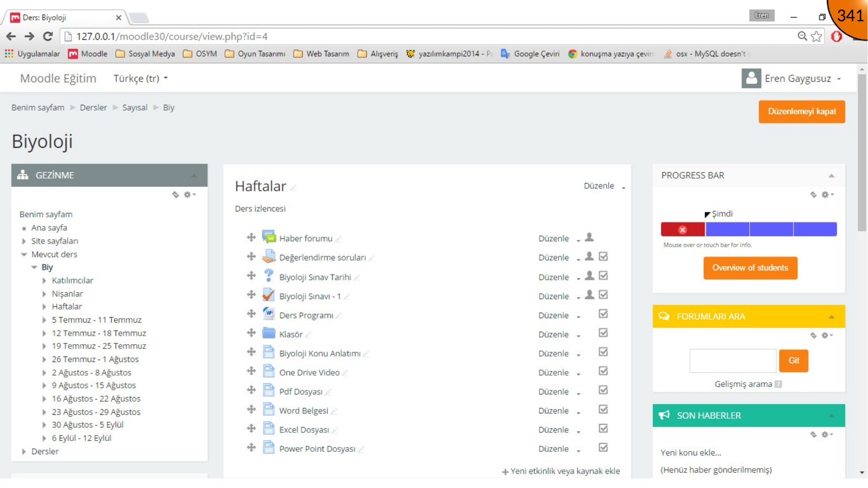Open the Düzenle dropdown for Excel Dosyası
This screenshot has width=868, height=488.
559,430
